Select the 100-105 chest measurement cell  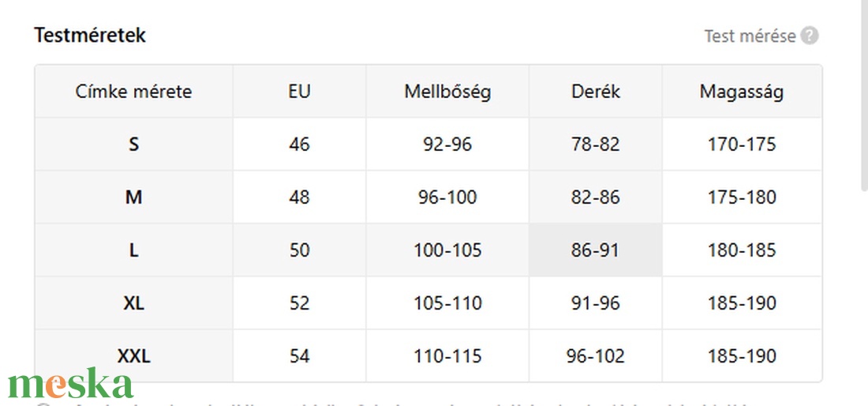point(447,250)
